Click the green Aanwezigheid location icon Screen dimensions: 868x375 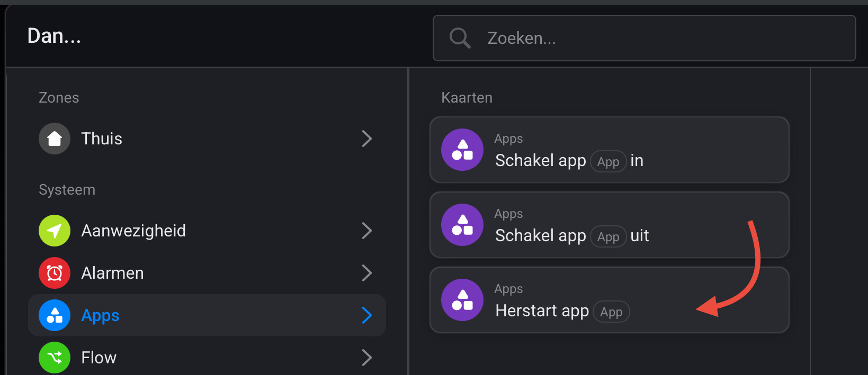[x=55, y=231]
